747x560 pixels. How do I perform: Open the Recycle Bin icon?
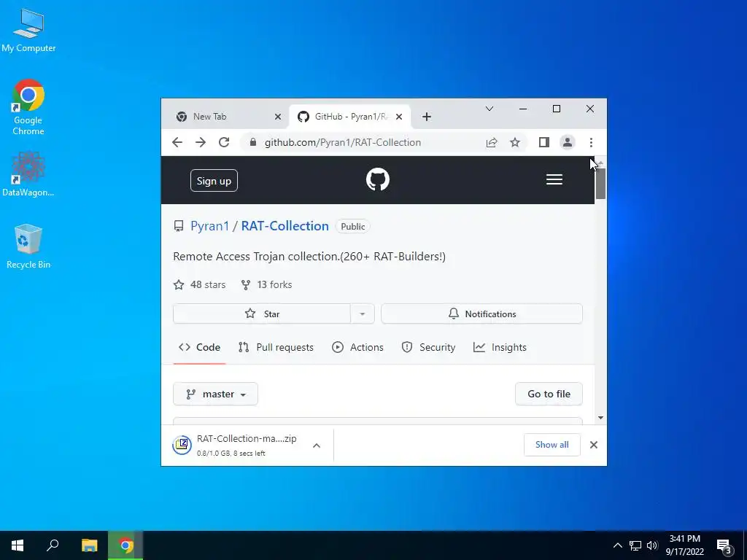tap(28, 246)
